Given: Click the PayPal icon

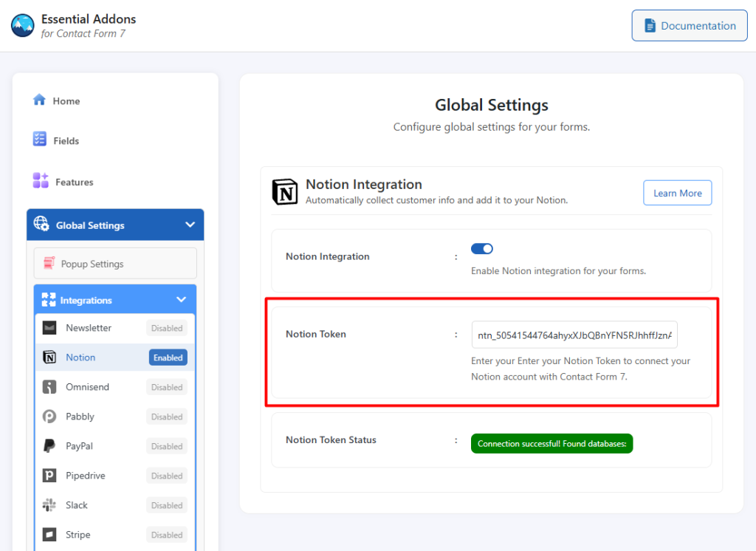Looking at the screenshot, I should [x=49, y=445].
